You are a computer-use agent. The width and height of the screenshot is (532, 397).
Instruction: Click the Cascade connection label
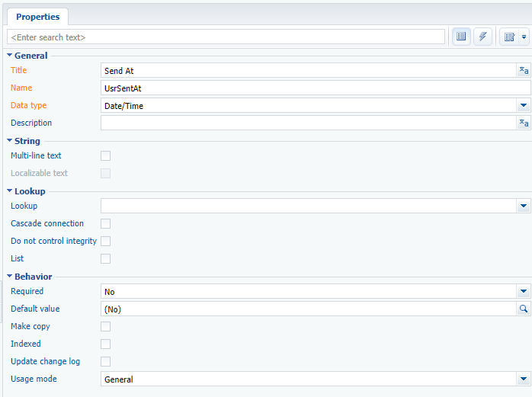(47, 223)
